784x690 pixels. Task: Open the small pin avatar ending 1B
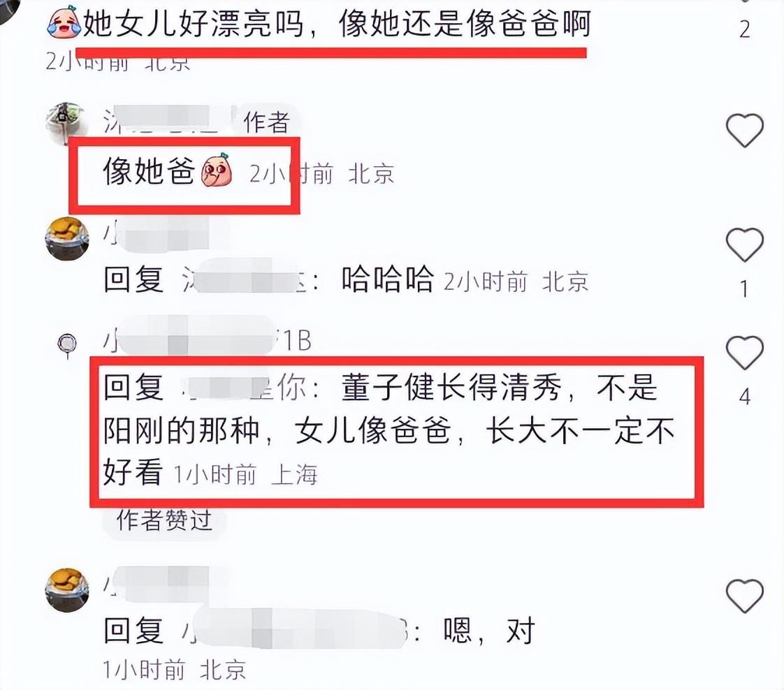pyautogui.click(x=68, y=345)
